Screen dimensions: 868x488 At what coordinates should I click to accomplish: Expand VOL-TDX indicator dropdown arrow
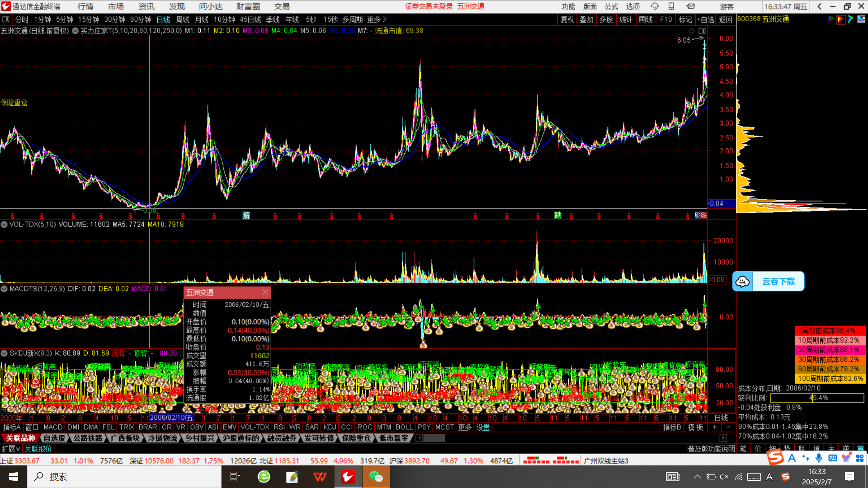pos(4,225)
